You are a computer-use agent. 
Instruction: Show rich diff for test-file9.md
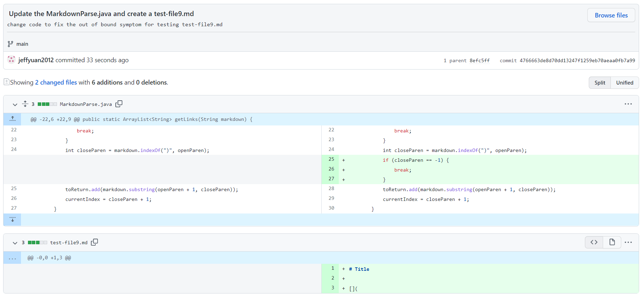click(x=612, y=242)
